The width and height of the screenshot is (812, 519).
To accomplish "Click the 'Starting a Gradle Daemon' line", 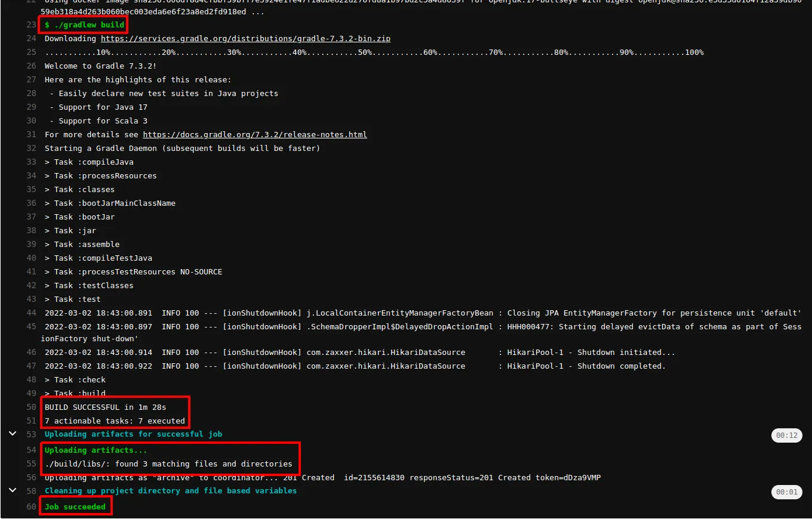I will [x=183, y=149].
